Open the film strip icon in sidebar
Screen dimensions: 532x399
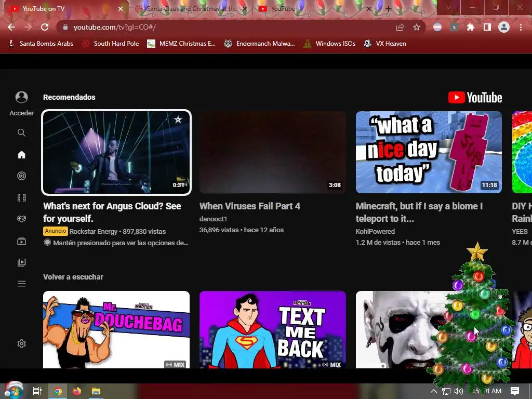coord(21,197)
